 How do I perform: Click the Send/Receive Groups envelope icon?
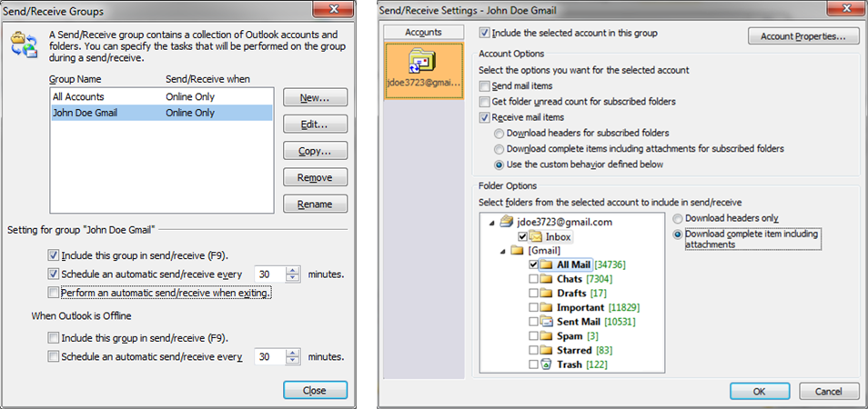coord(24,45)
